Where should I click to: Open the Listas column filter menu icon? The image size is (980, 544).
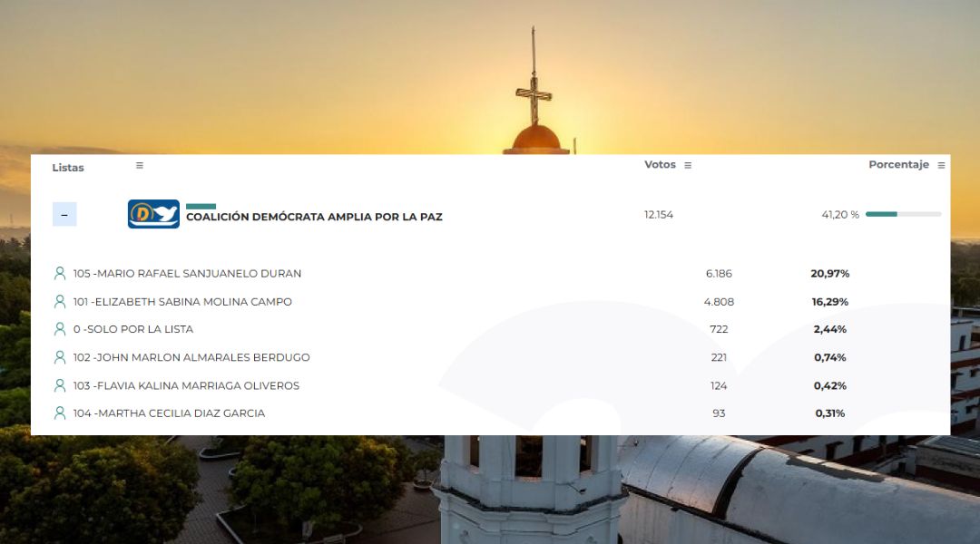(140, 165)
